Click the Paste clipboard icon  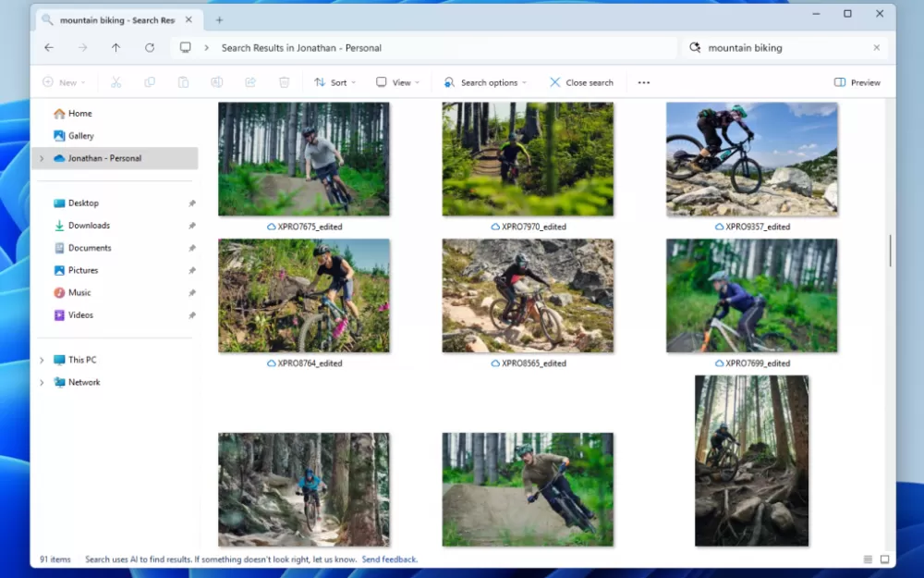pos(183,82)
